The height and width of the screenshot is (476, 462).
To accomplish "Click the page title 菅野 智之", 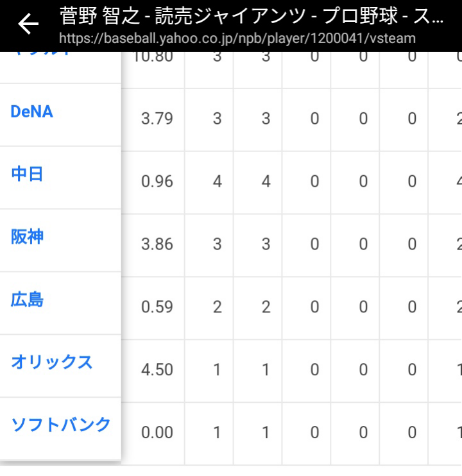I will pyautogui.click(x=100, y=16).
